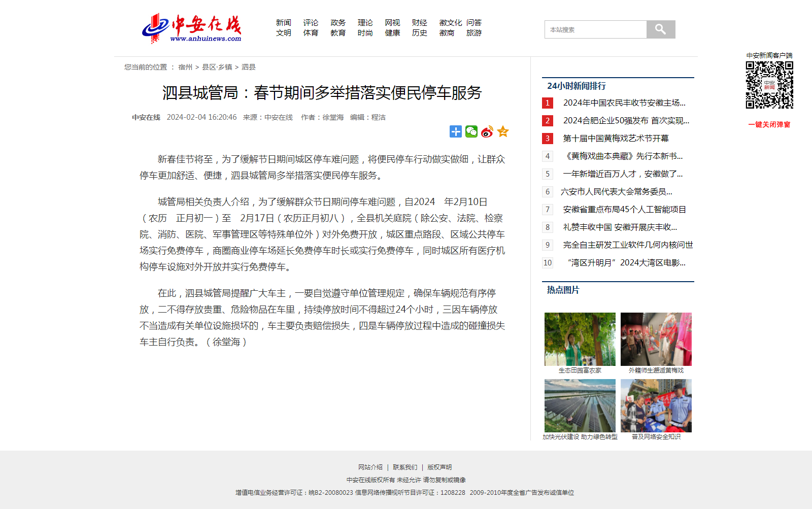The width and height of the screenshot is (812, 509).
Task: Open ranked news 2024合肥企业50强发布
Action: click(x=626, y=121)
